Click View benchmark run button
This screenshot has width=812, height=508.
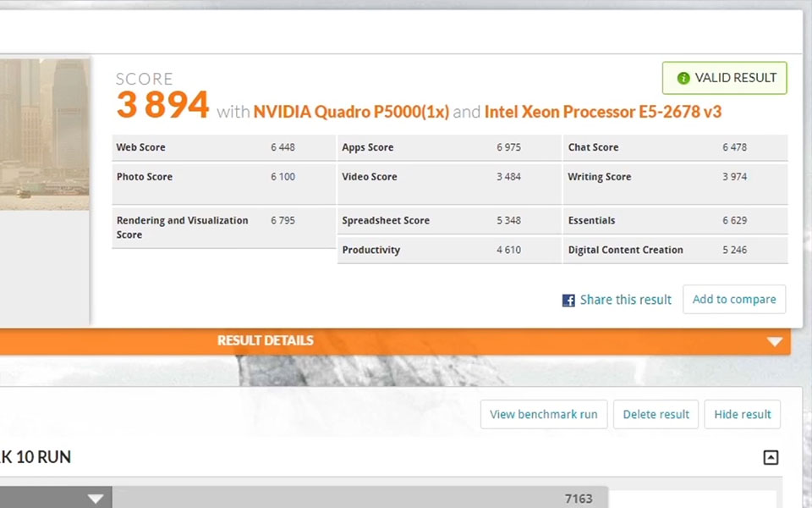[x=544, y=414]
